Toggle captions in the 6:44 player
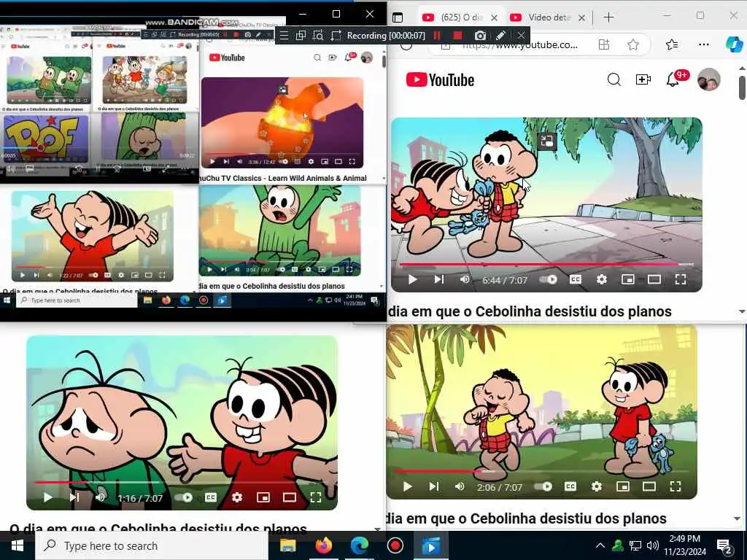 pyautogui.click(x=576, y=279)
